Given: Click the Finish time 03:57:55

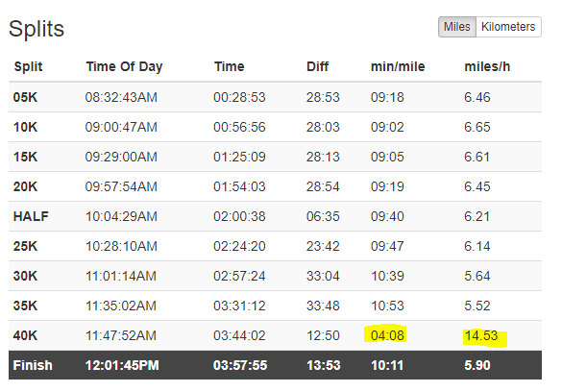Looking at the screenshot, I should pyautogui.click(x=240, y=365).
